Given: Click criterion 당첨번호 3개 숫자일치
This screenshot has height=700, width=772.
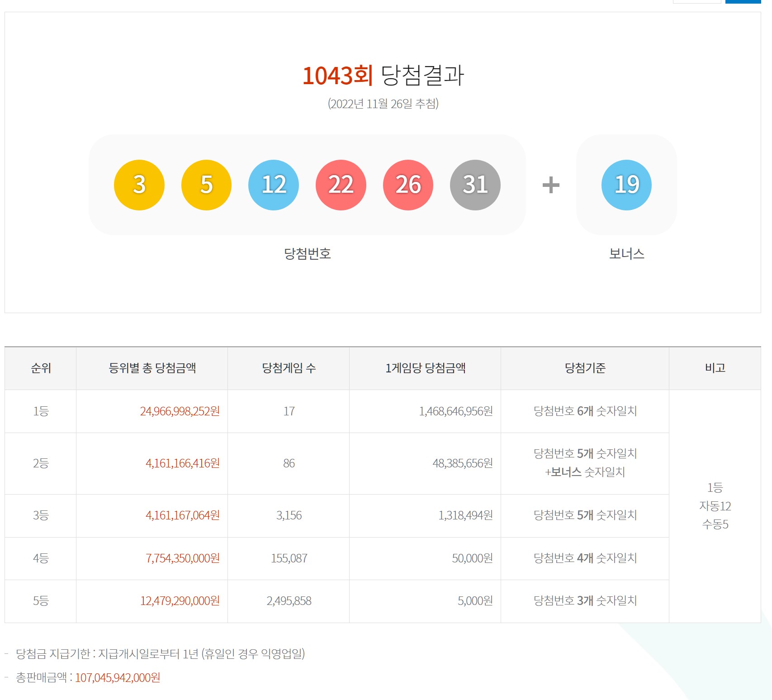Looking at the screenshot, I should point(585,600).
